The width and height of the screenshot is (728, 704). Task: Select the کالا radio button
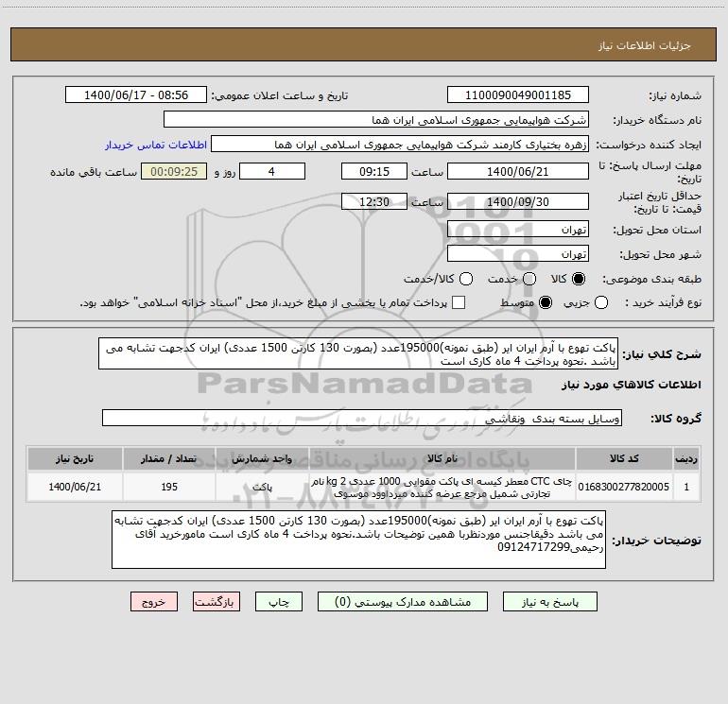pos(579,279)
